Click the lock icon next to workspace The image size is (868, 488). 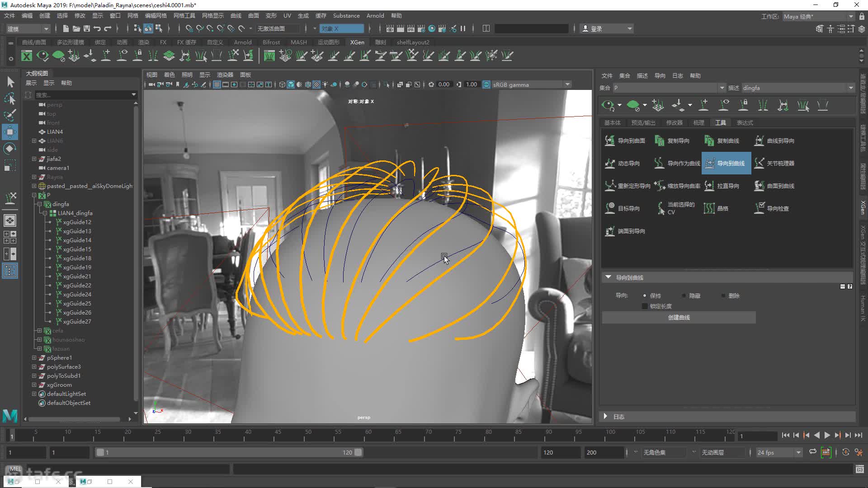tap(862, 16)
